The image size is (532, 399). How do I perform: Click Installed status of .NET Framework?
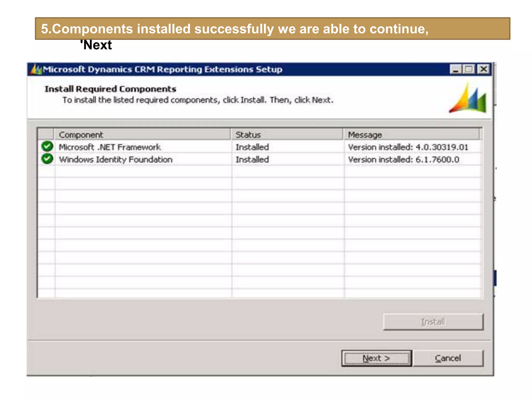click(252, 147)
